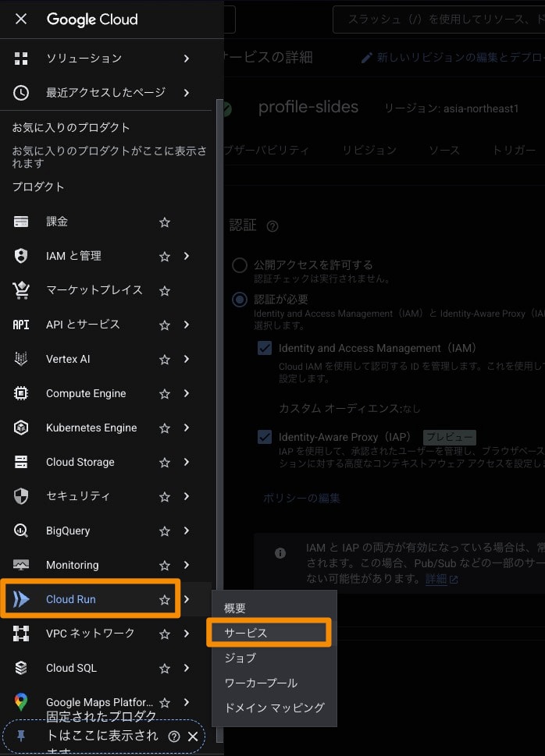Image resolution: width=545 pixels, height=756 pixels.
Task: Expand the BigQuery submenu arrow
Action: 187,531
